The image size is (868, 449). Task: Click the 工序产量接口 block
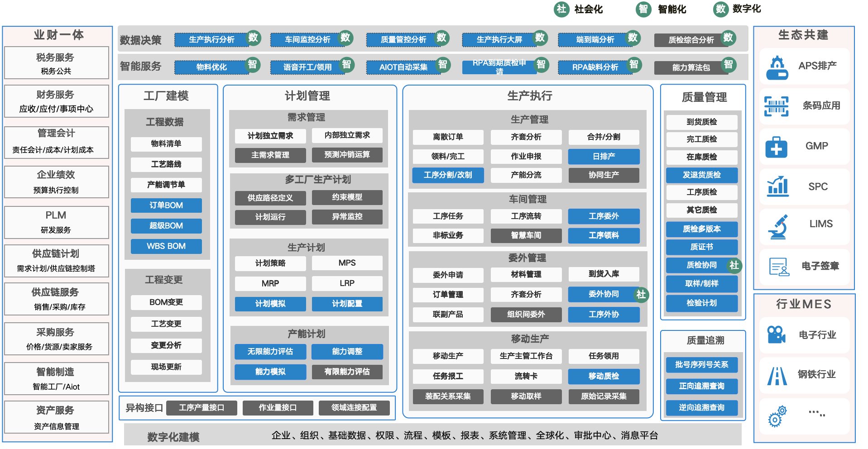[x=201, y=408]
